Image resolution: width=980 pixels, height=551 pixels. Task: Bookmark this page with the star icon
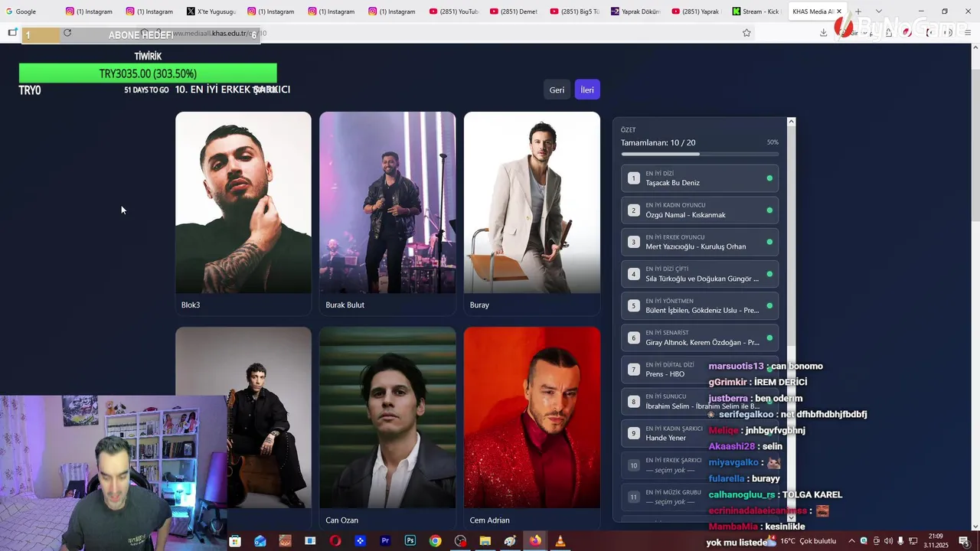pos(746,33)
